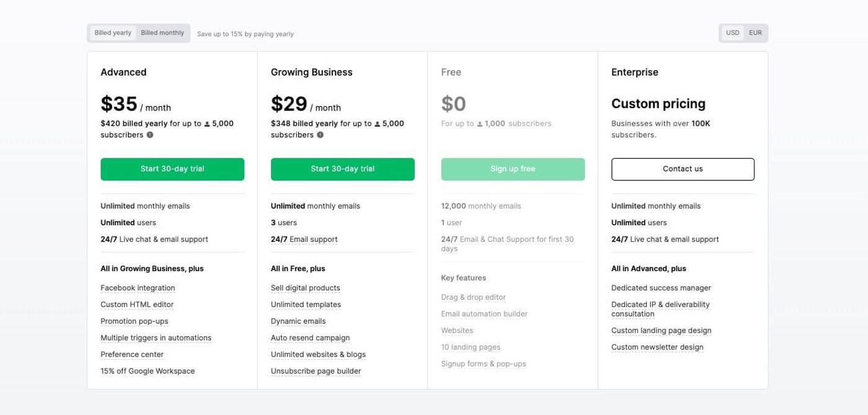
Task: Click Unsubscribe page builder feature
Action: [x=316, y=372]
